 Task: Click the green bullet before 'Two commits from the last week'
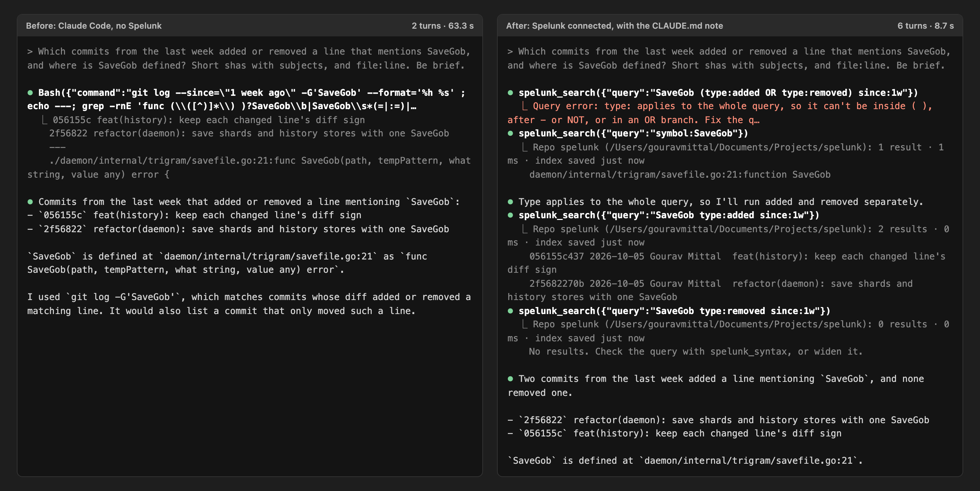[x=510, y=379]
